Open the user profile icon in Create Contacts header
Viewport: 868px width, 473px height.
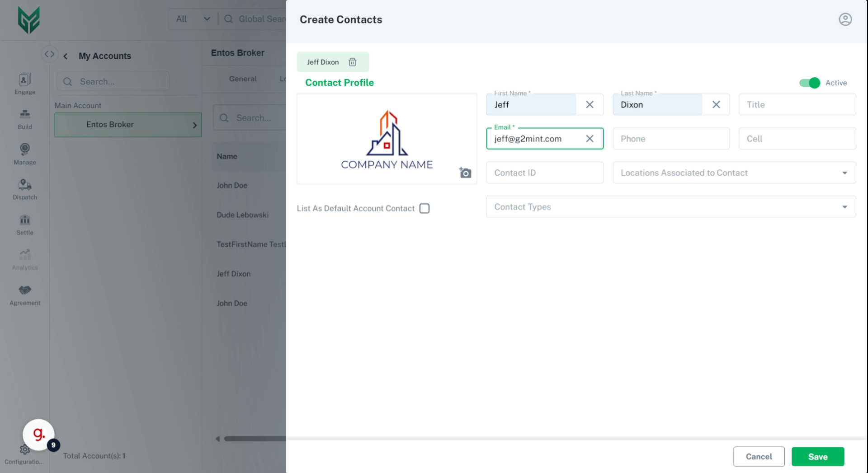(x=845, y=19)
